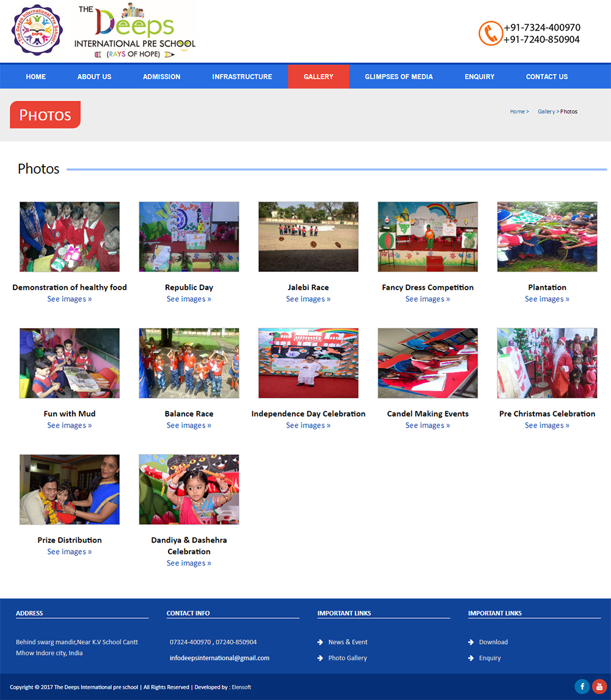611x700 pixels.
Task: Click the Facebook icon in footer
Action: click(582, 687)
